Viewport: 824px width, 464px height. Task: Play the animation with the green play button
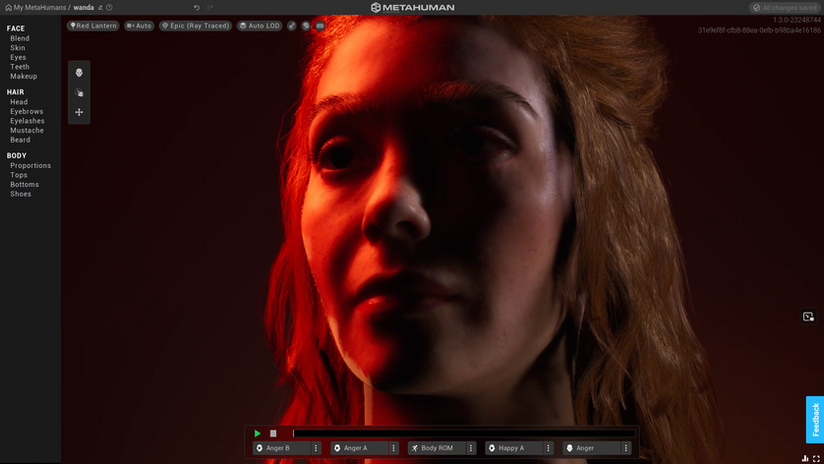258,434
